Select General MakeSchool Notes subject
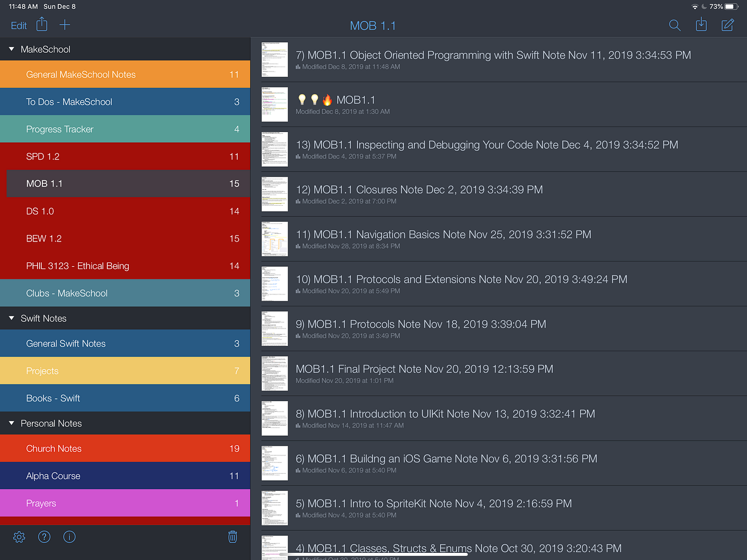This screenshot has height=560, width=747. pos(125,74)
